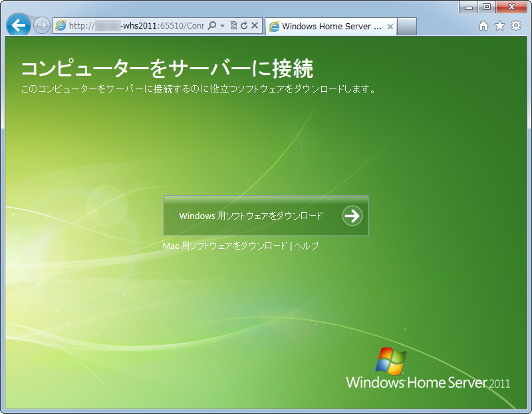Close the Windows Home Server tab
Screen dimensions: 532x414
[x=389, y=26]
